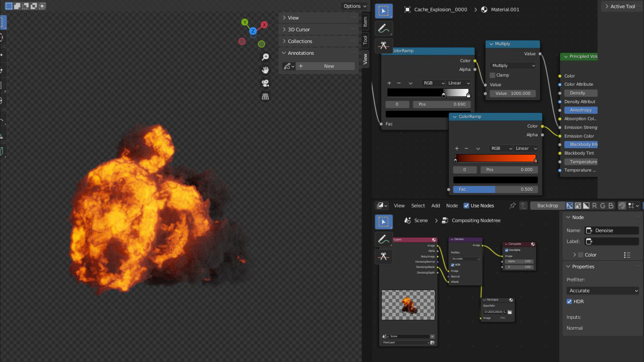This screenshot has height=362, width=644.
Task: Select the Cut Links scissors tool
Action: tap(384, 46)
